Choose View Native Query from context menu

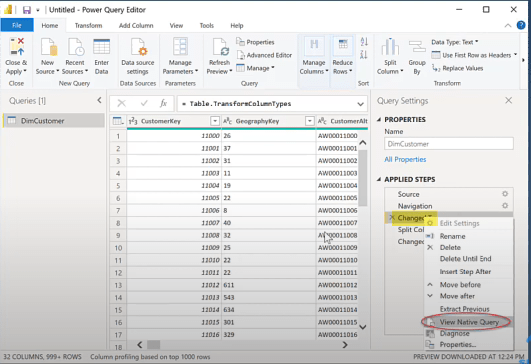[469, 322]
